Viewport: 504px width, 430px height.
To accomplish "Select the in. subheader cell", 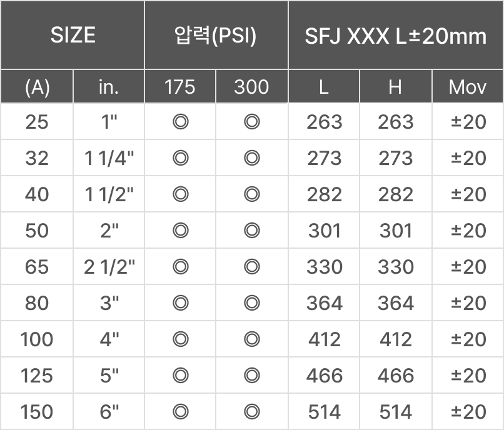I will 109,86.
